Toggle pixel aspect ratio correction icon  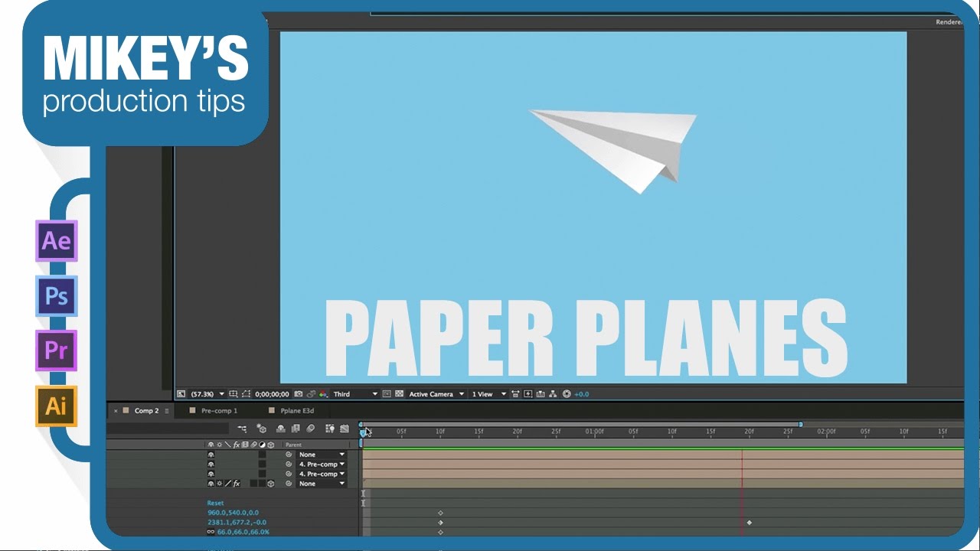click(515, 394)
